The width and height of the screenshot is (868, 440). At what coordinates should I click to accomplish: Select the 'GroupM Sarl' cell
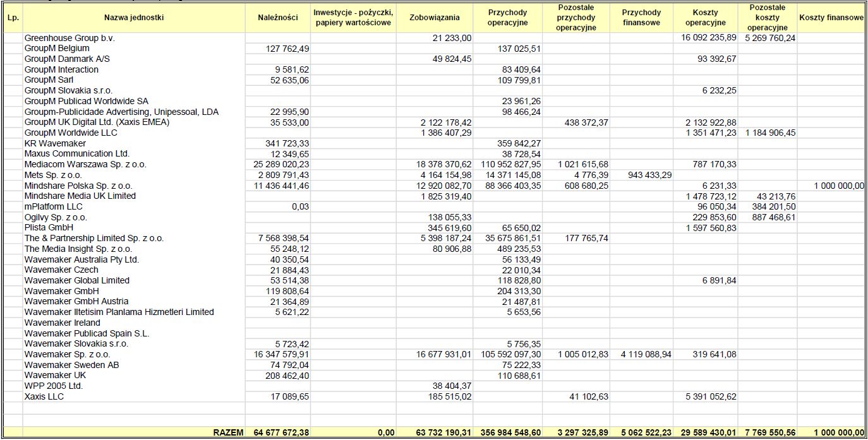[x=49, y=80]
